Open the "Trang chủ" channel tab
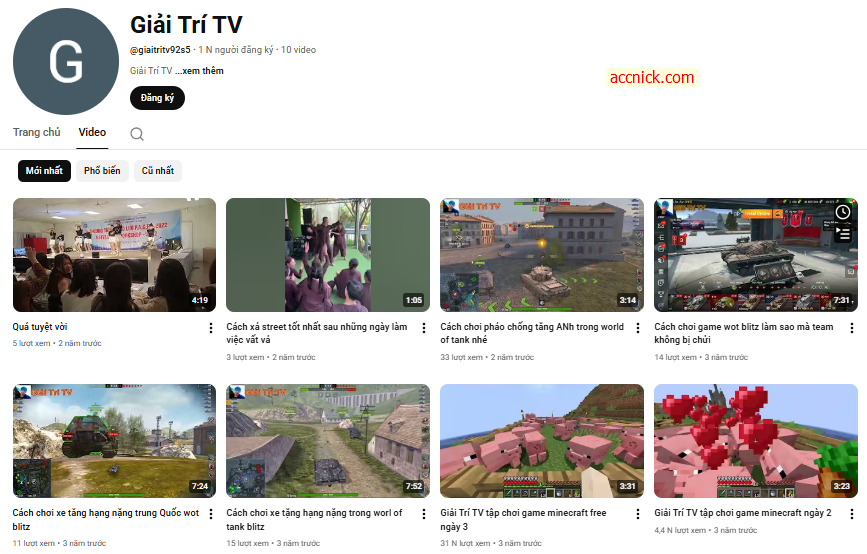 tap(37, 132)
